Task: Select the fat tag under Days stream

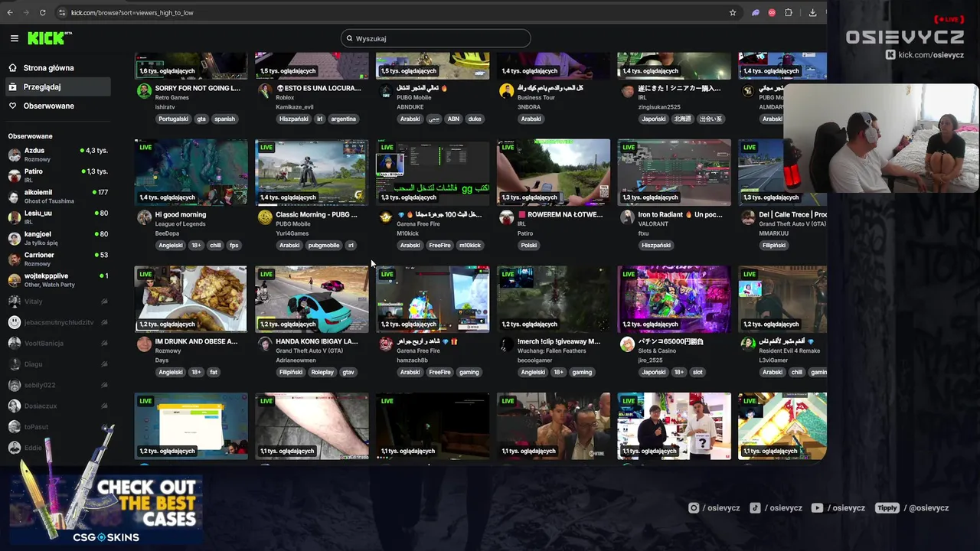Action: 214,373
